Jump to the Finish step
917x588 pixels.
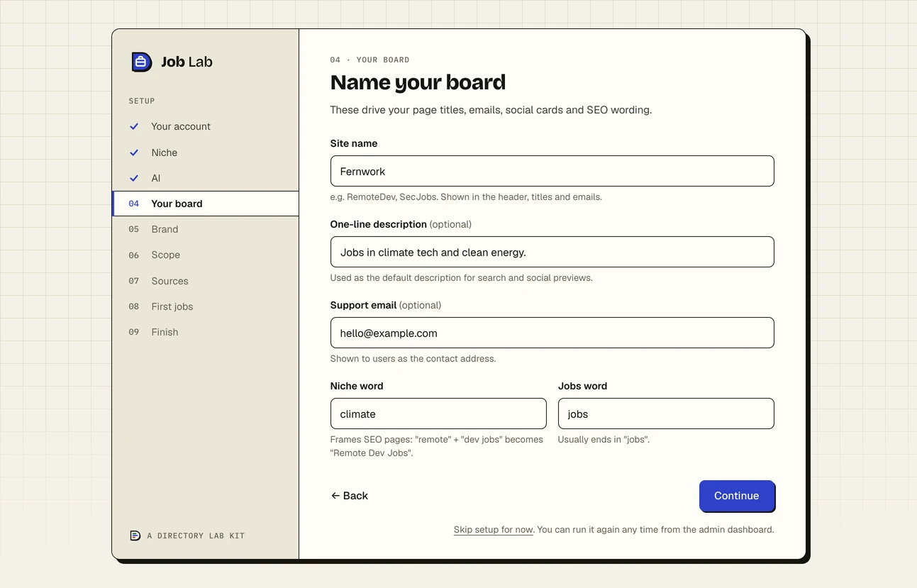[206, 332]
